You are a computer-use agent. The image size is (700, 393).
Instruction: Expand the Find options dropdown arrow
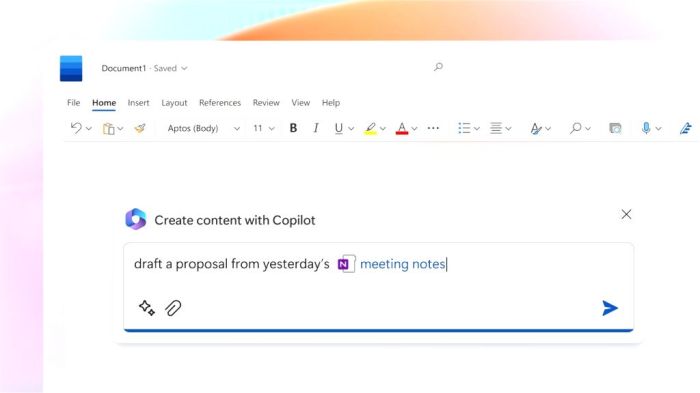point(588,129)
